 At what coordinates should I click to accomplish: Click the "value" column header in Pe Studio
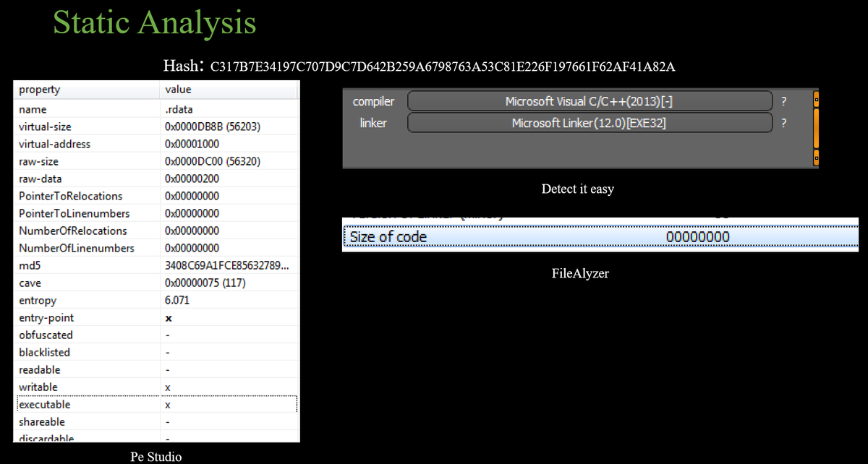point(229,90)
